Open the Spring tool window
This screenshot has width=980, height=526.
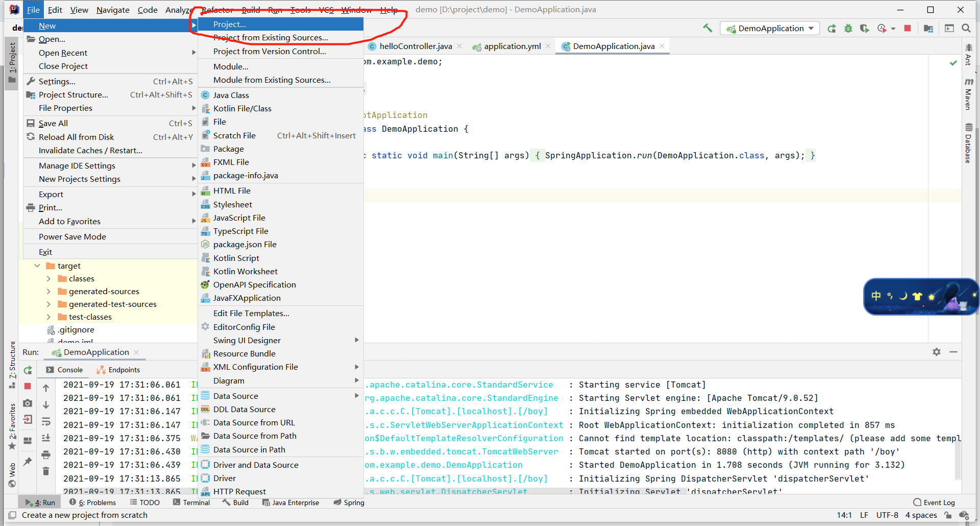point(349,503)
